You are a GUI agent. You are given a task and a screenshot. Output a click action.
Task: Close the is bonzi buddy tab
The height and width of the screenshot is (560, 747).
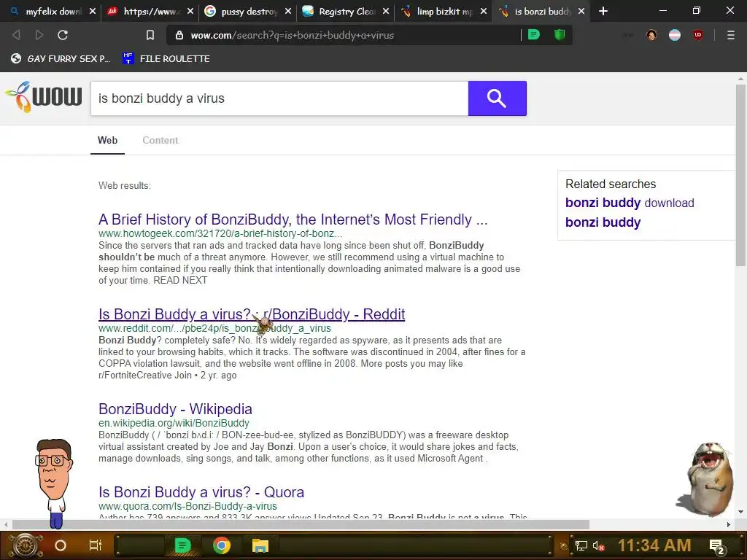581,11
